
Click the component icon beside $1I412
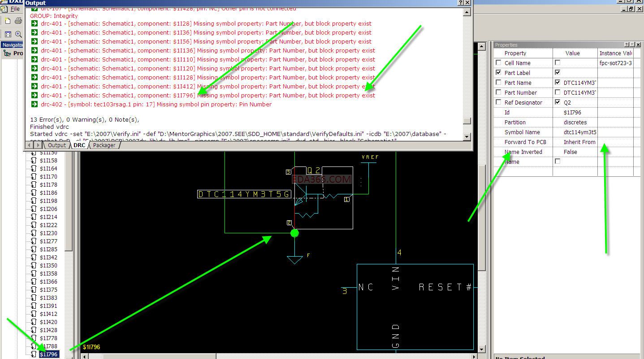(34, 314)
